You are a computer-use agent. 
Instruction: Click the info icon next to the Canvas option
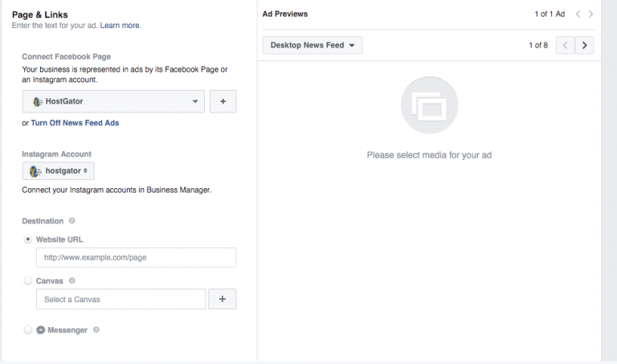click(72, 280)
